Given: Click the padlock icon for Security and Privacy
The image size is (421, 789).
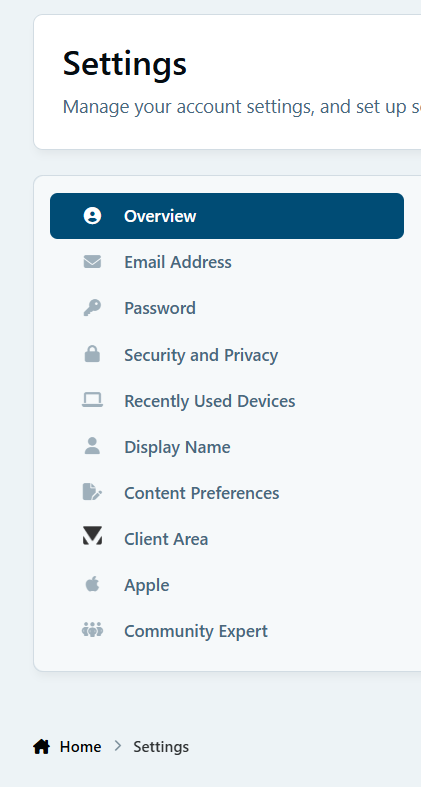Looking at the screenshot, I should pos(92,354).
